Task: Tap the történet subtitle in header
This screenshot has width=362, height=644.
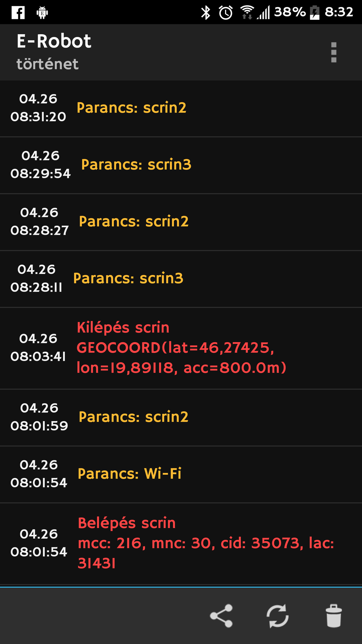Action: click(x=48, y=64)
